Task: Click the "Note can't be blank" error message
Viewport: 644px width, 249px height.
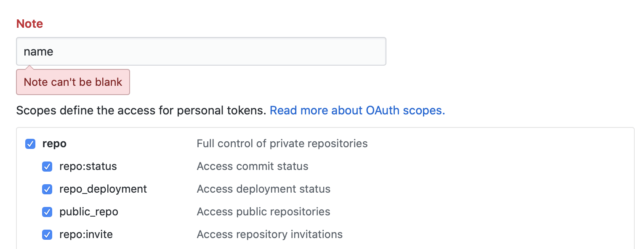Action: (73, 82)
